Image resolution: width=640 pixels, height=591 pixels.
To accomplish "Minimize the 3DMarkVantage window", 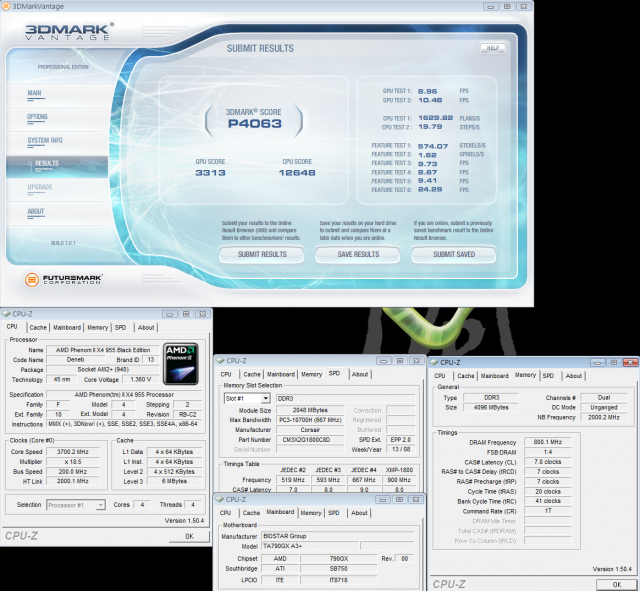I will tap(491, 7).
